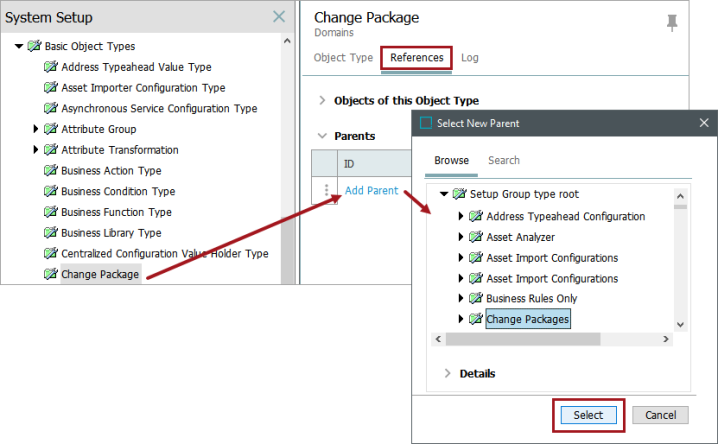718x444 pixels.
Task: Expand the Address Typeahead Configuration node
Action: tap(461, 216)
